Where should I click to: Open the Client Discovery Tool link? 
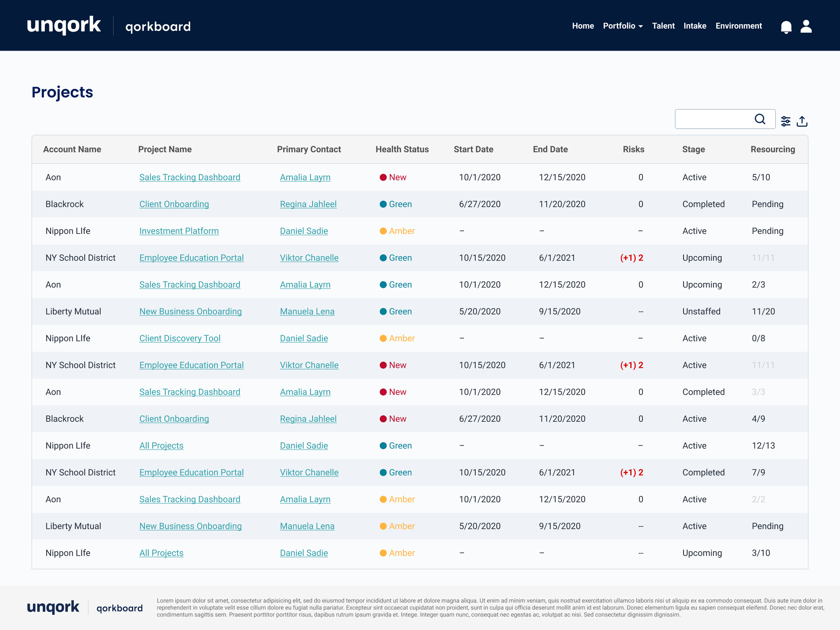pos(180,338)
